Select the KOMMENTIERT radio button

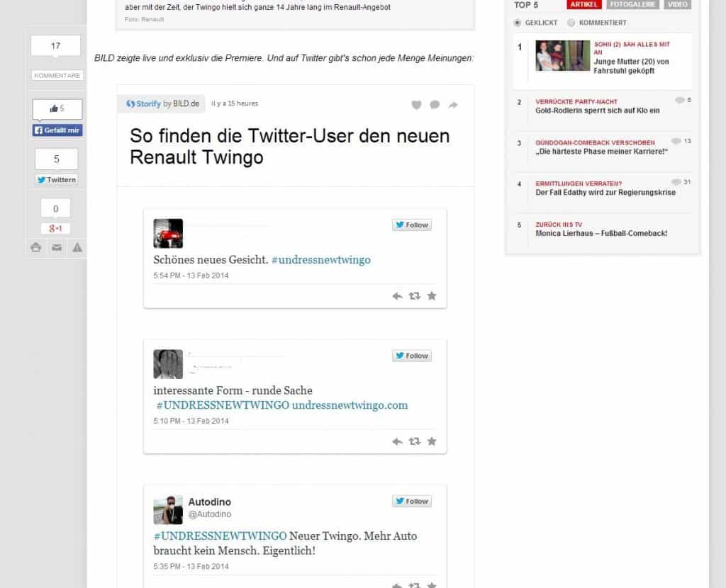coord(571,23)
